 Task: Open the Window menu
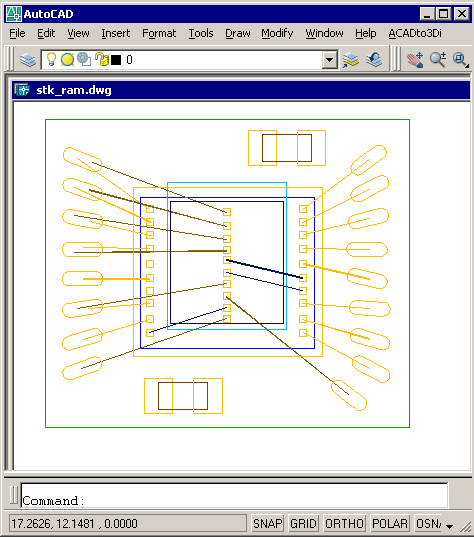[324, 33]
